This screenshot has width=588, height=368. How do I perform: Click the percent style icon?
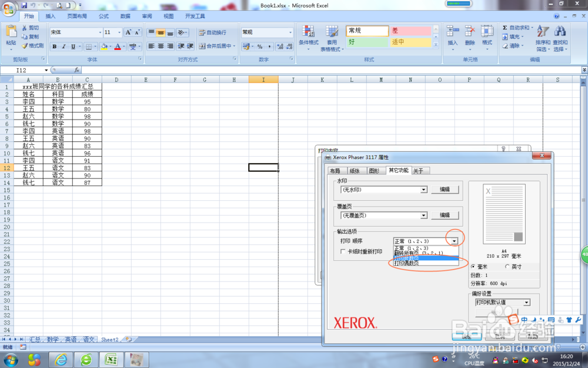click(259, 47)
